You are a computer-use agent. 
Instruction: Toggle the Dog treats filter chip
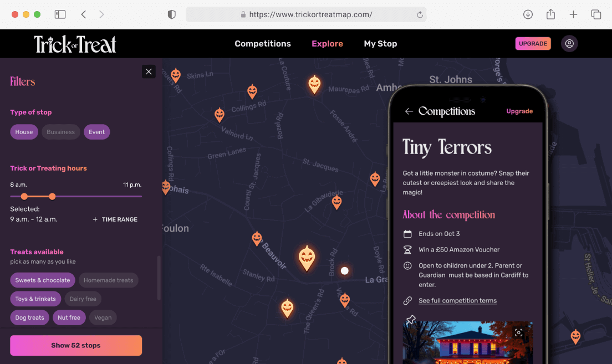point(29,317)
